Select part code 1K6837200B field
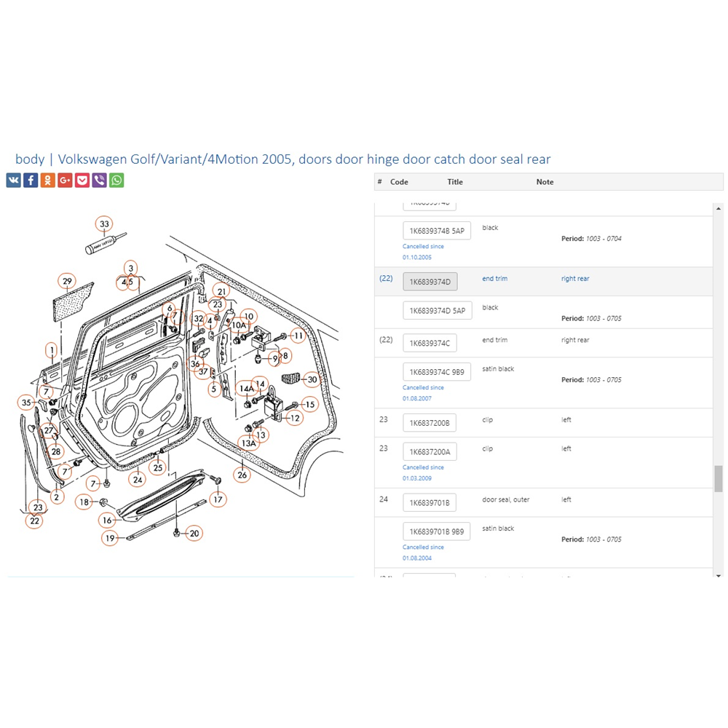This screenshot has height=728, width=728. click(430, 423)
